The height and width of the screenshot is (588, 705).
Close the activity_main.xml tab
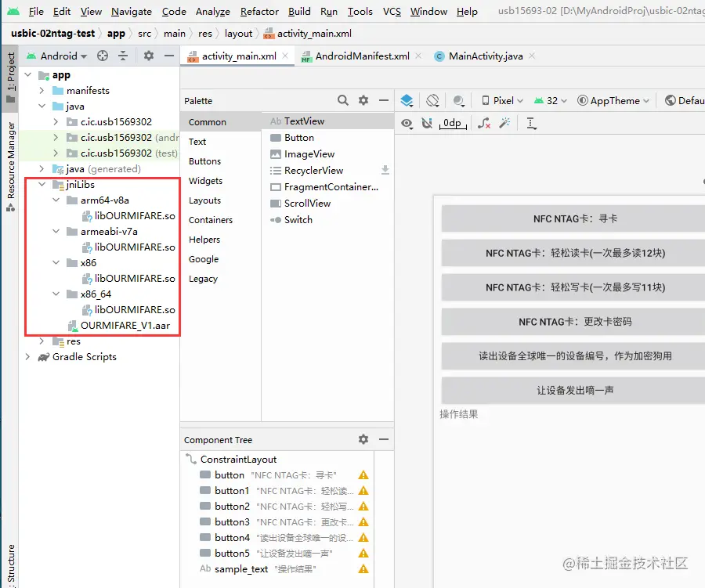[285, 56]
